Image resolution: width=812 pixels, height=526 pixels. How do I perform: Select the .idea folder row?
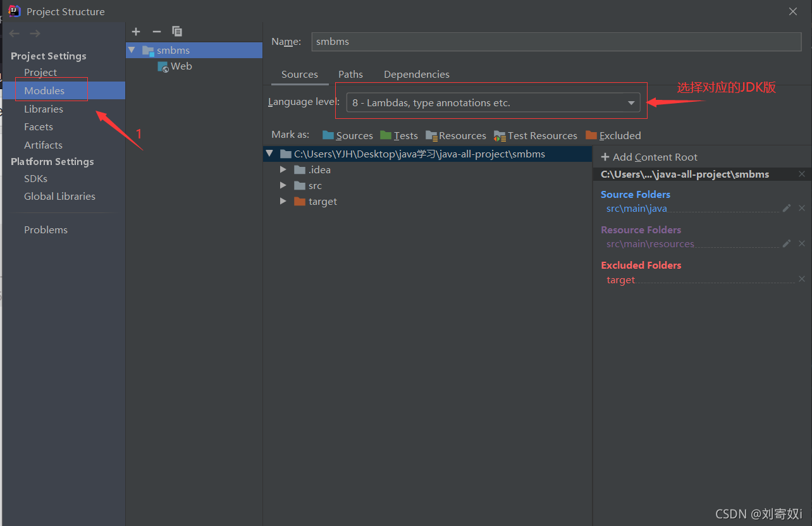coord(428,169)
